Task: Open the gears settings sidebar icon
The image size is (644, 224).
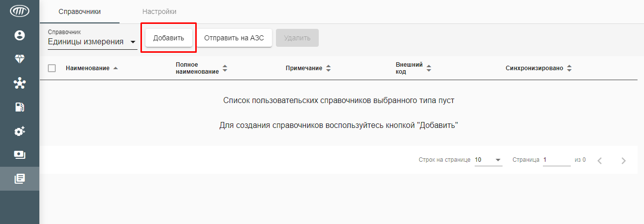Action: pos(19,131)
